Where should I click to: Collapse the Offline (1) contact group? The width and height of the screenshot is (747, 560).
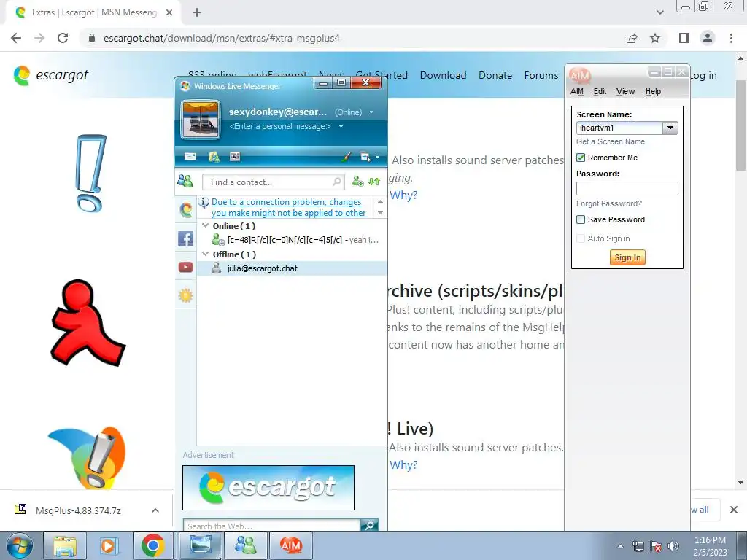(x=205, y=254)
